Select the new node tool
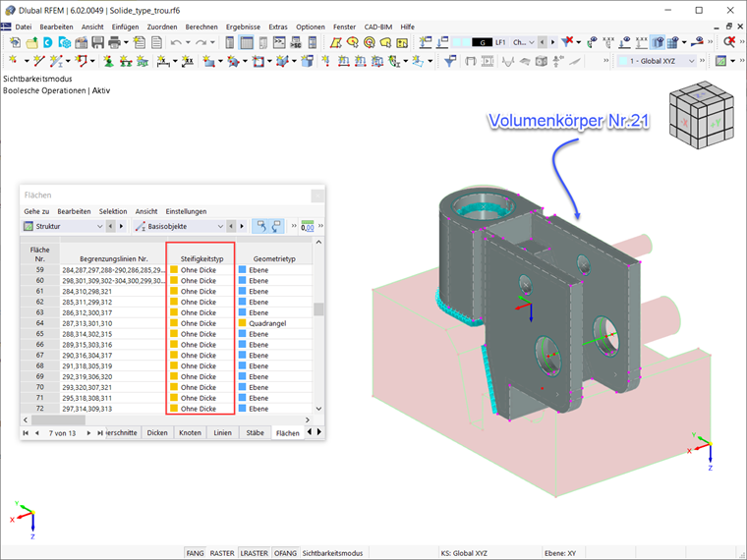Image resolution: width=747 pixels, height=560 pixels. coord(14,61)
